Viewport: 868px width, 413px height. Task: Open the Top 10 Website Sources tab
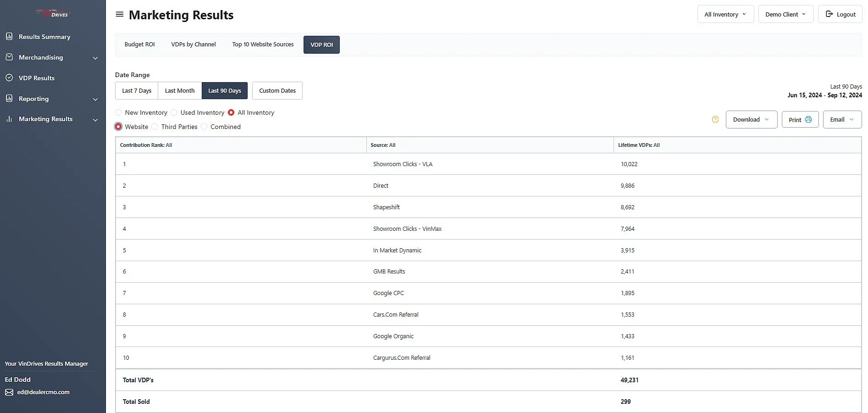[263, 45]
